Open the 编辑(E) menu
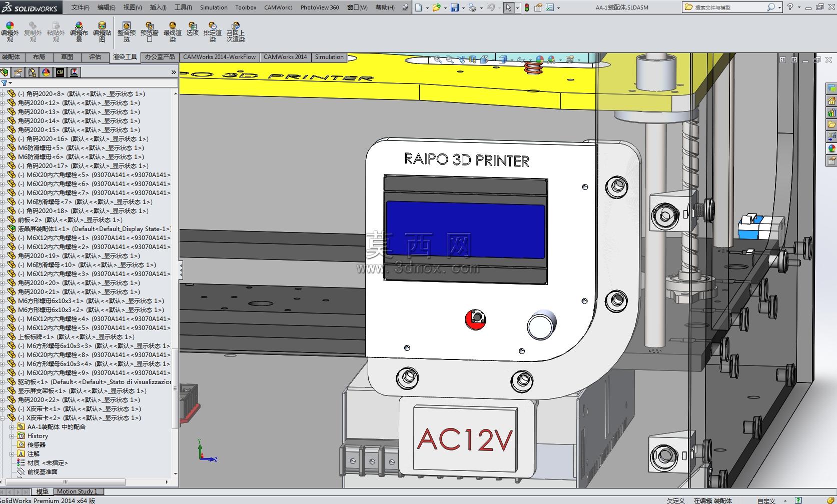Viewport: 837px width, 504px height. pyautogui.click(x=106, y=7)
